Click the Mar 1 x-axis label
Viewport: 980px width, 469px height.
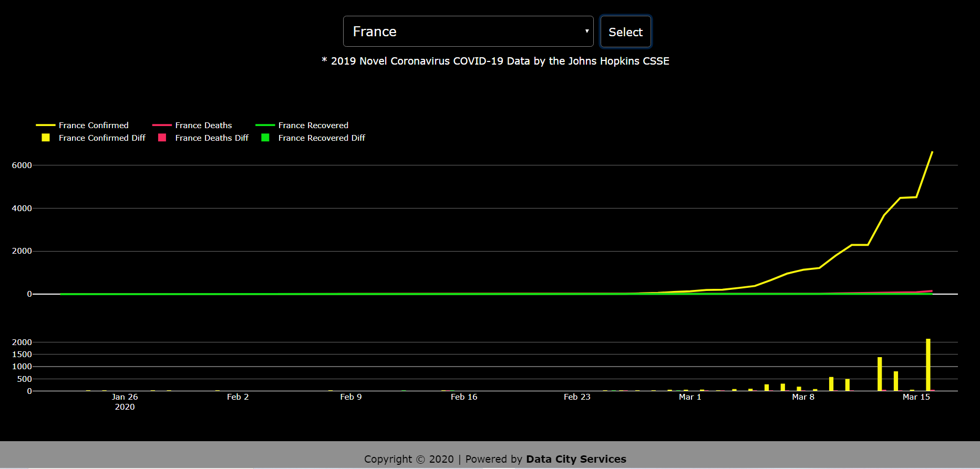click(690, 397)
